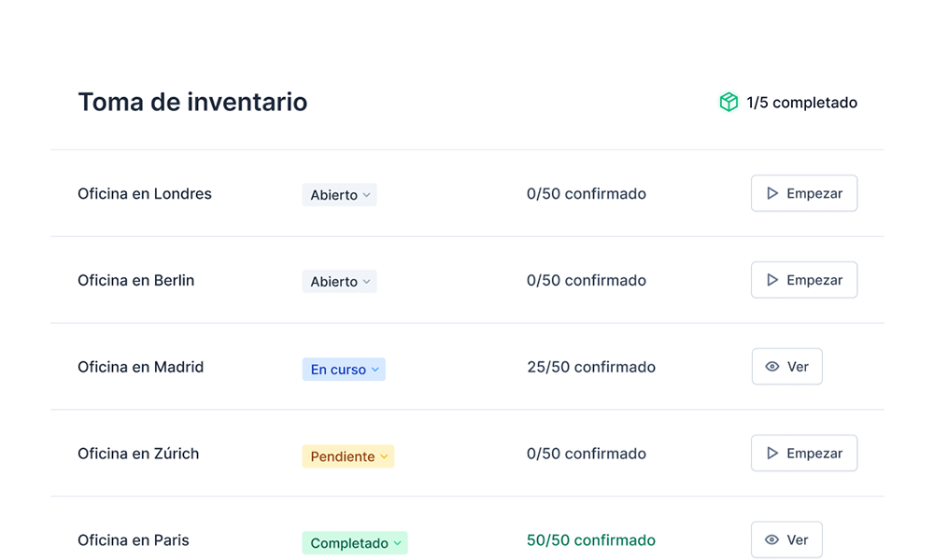The image size is (934, 560).
Task: Expand the Completado dropdown for Paris
Action: [355, 542]
